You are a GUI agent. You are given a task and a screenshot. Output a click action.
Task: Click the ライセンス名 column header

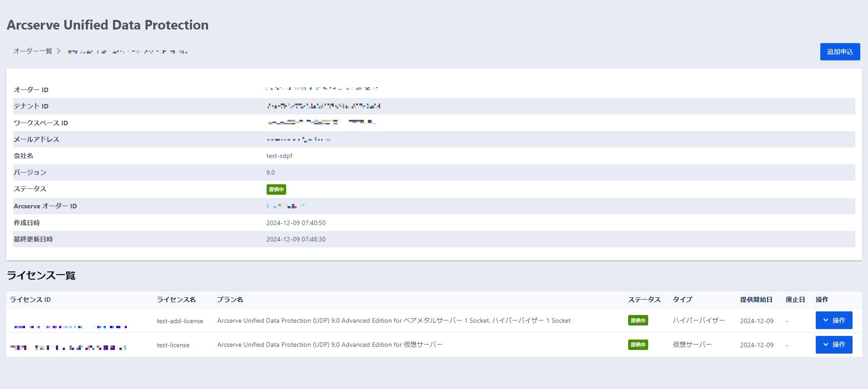[176, 300]
